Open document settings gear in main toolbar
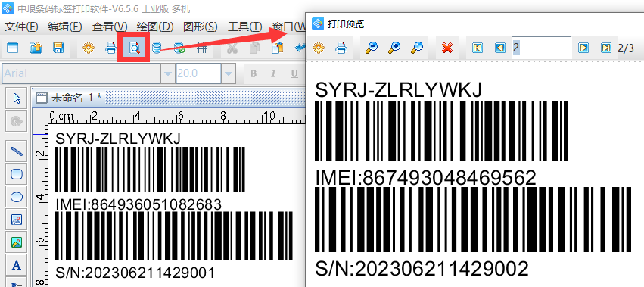This screenshot has height=287, width=644. click(x=88, y=48)
